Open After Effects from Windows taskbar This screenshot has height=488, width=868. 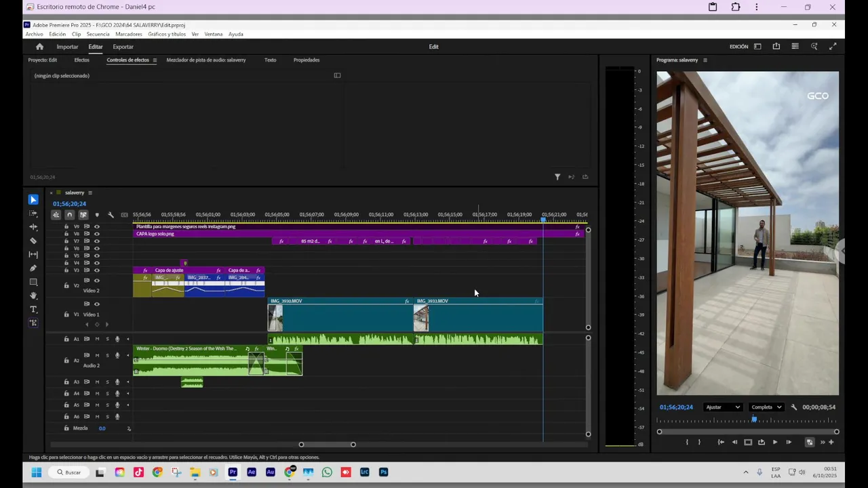coord(252,472)
